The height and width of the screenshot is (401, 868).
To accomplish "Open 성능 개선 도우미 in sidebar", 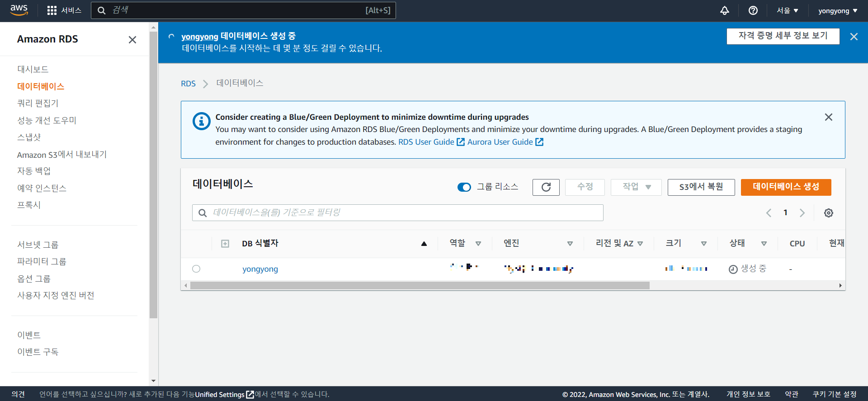I will [x=47, y=120].
